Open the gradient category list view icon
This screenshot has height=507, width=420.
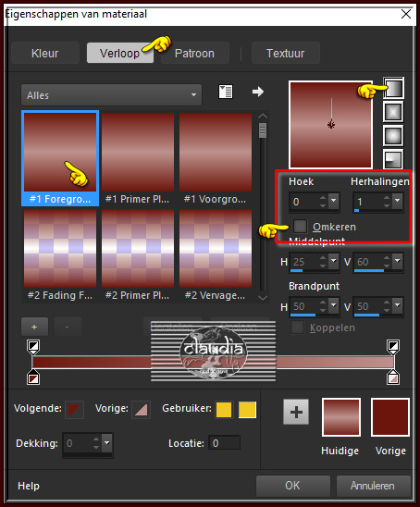click(x=226, y=92)
